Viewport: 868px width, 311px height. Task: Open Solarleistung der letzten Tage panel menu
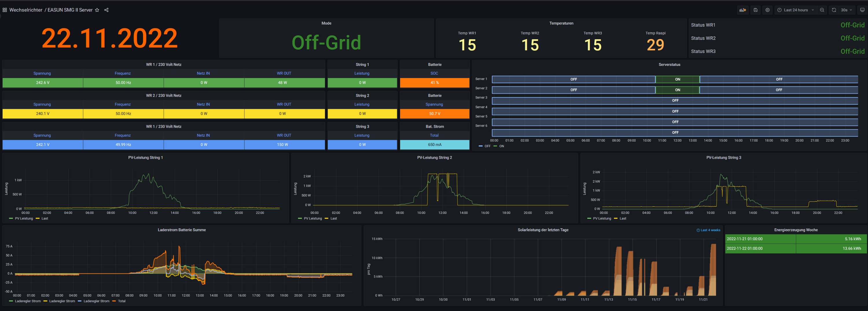point(543,230)
